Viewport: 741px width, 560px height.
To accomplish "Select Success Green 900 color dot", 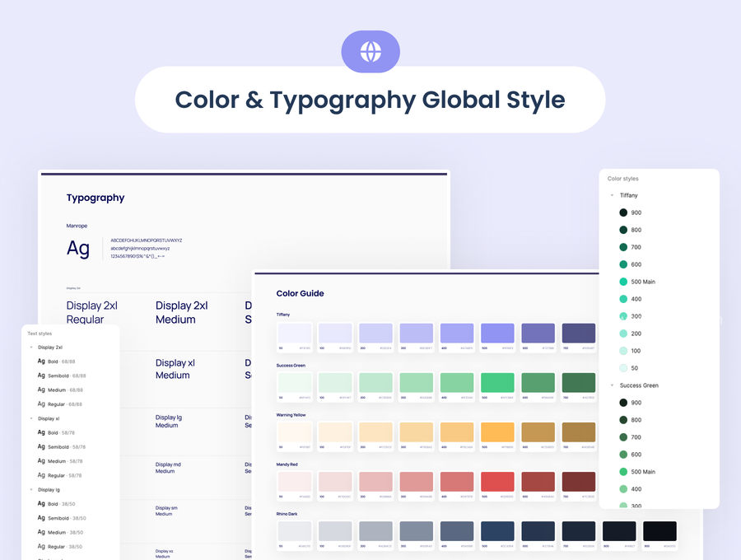I will (623, 403).
